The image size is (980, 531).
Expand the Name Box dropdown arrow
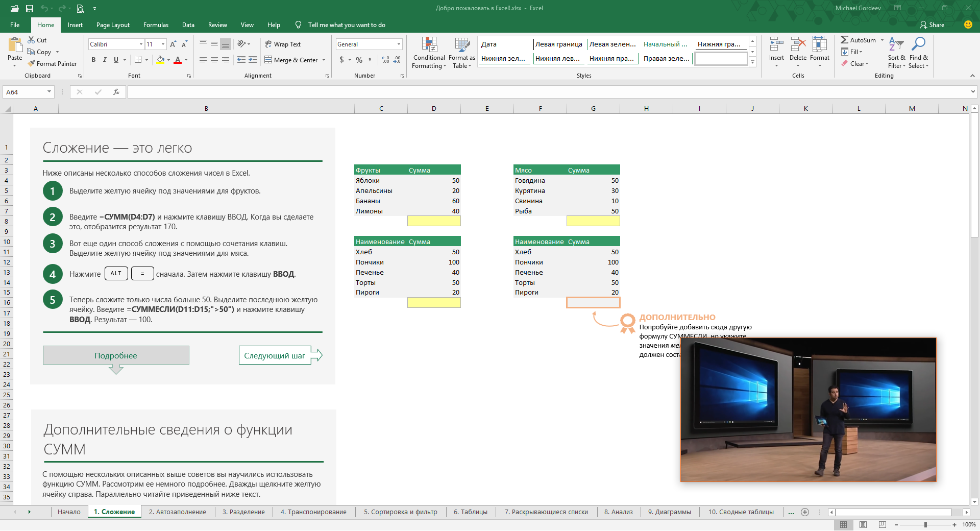click(x=49, y=92)
